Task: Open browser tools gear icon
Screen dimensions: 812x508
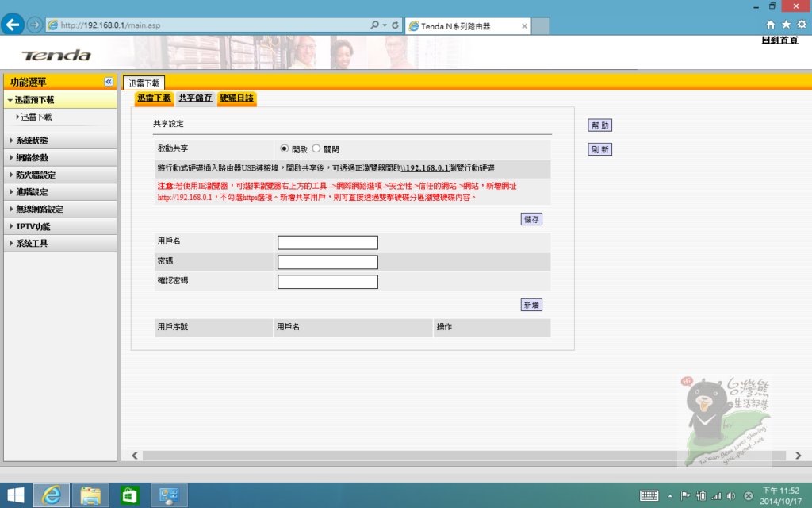Action: click(x=802, y=25)
